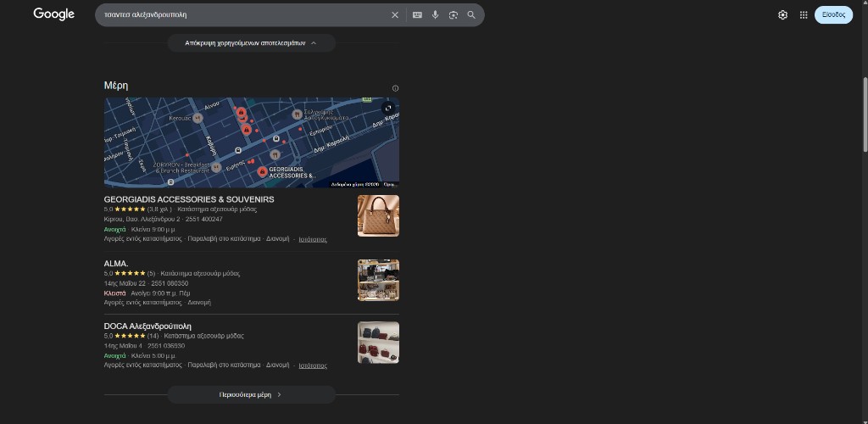Open the ALMA. place listing

[115, 264]
